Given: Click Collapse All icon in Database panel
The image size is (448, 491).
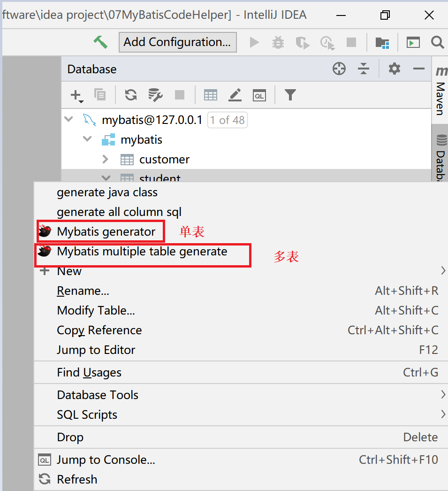Looking at the screenshot, I should tap(363, 69).
